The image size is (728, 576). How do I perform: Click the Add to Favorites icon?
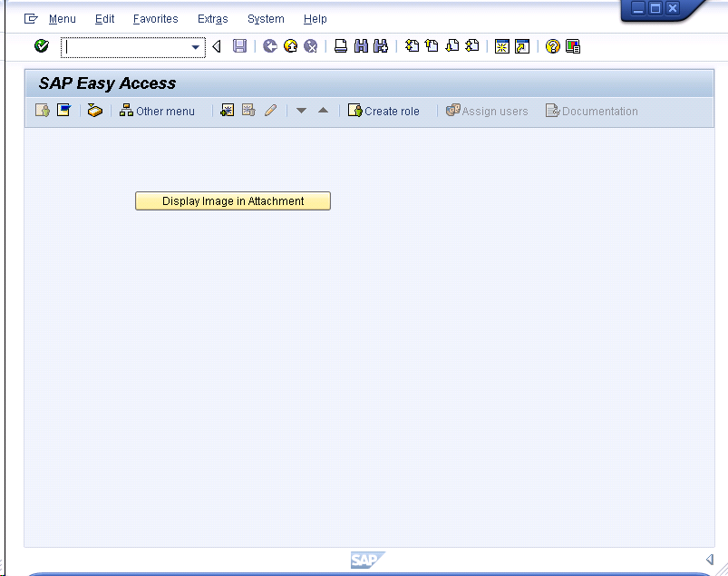[x=227, y=111]
